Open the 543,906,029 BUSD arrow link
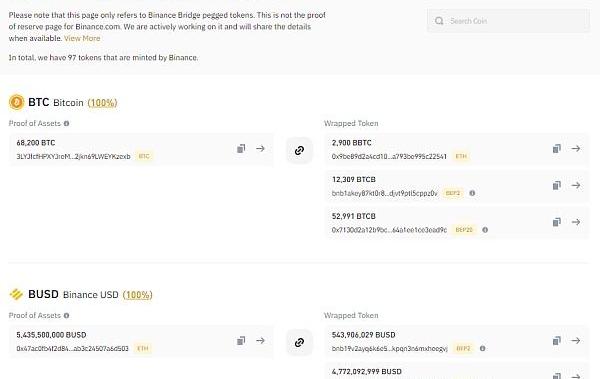600x379 pixels. point(576,341)
